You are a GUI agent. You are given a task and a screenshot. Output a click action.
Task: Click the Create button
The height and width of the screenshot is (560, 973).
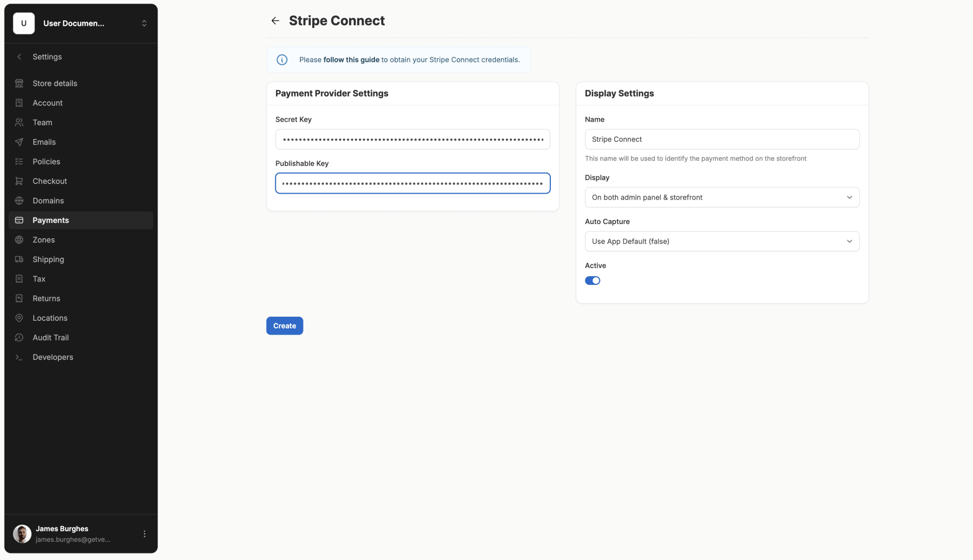coord(285,326)
